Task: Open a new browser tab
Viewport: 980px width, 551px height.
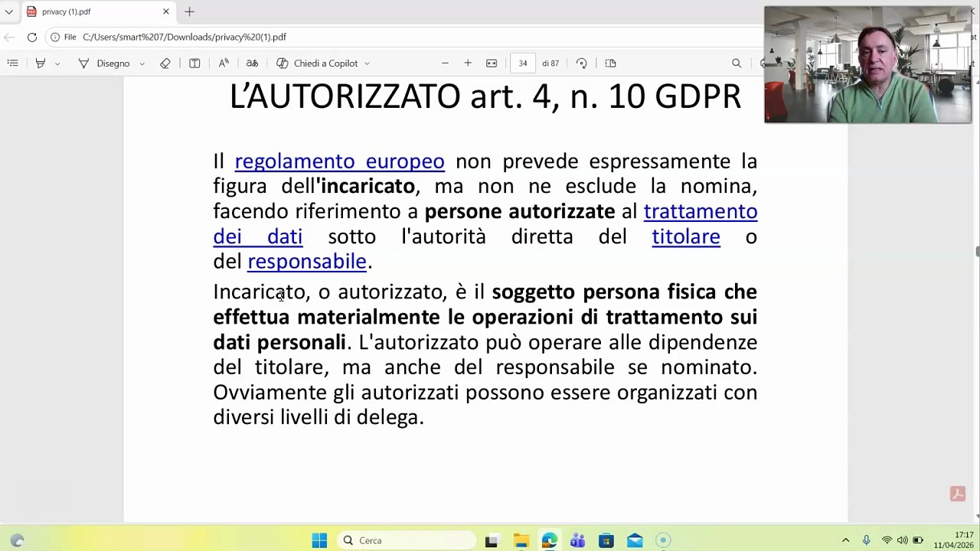Action: coord(189,11)
